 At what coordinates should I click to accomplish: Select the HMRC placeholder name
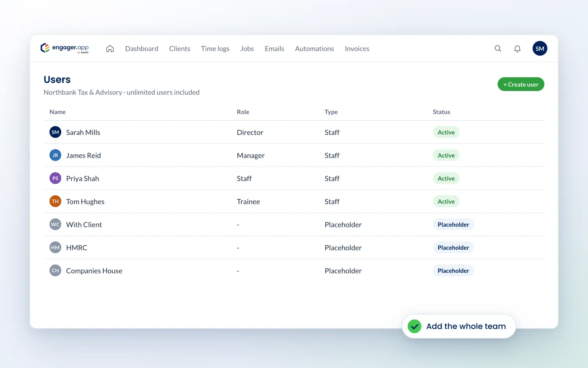77,247
